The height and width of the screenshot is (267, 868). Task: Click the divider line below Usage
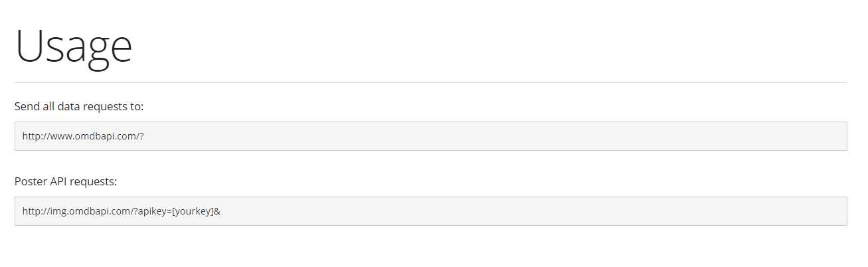point(430,82)
